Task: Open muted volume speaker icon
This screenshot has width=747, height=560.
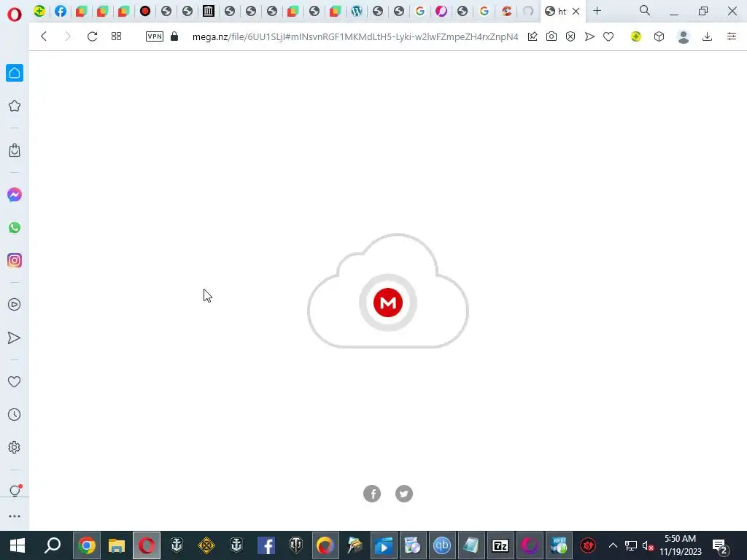Action: (x=648, y=546)
